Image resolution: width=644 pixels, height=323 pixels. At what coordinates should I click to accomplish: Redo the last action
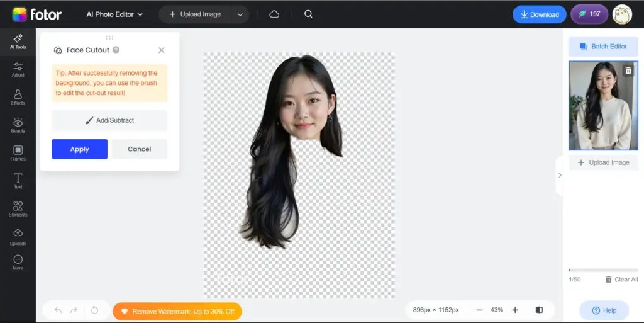pyautogui.click(x=74, y=310)
